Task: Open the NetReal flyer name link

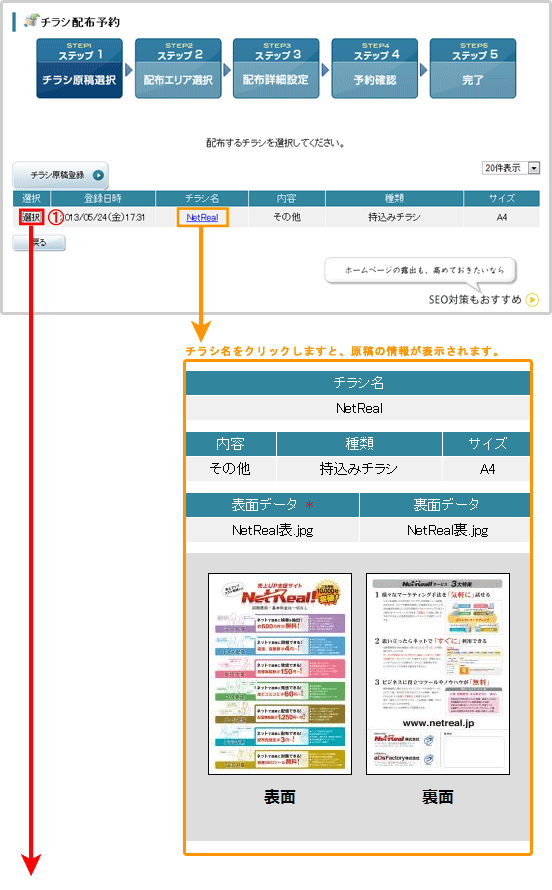Action: pyautogui.click(x=203, y=217)
